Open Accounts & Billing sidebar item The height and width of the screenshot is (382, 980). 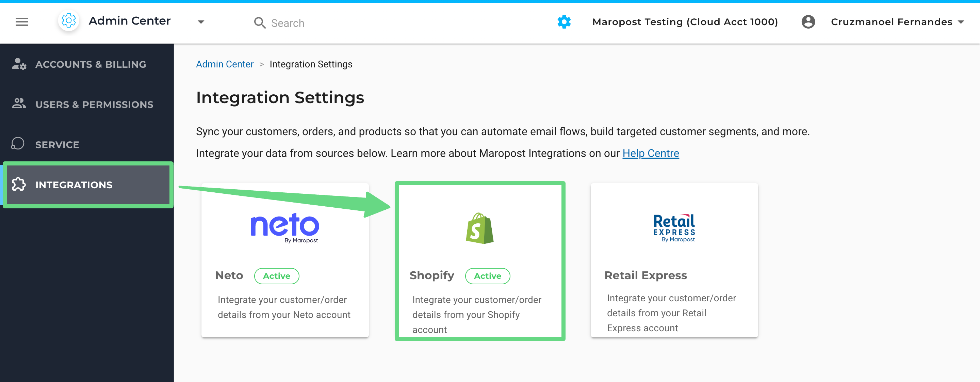87,64
